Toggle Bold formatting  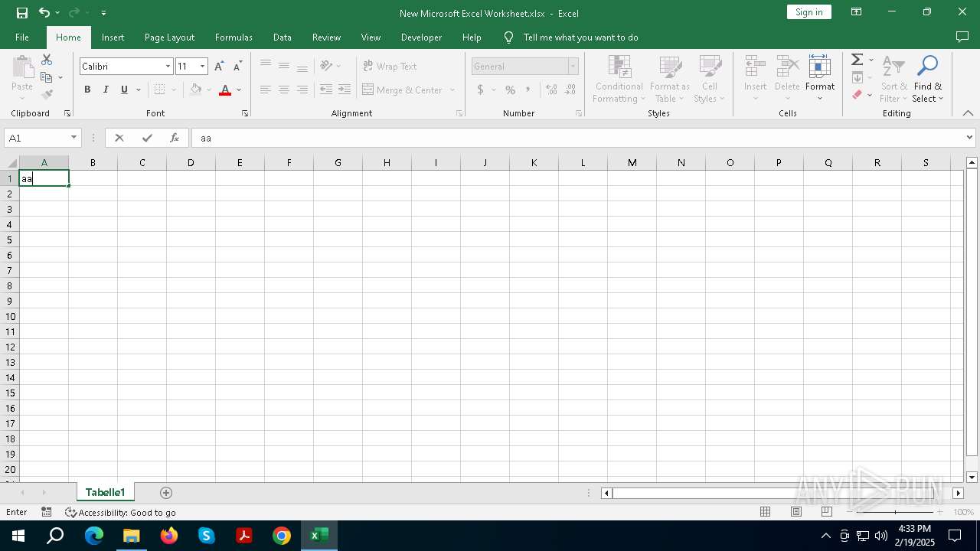(87, 90)
